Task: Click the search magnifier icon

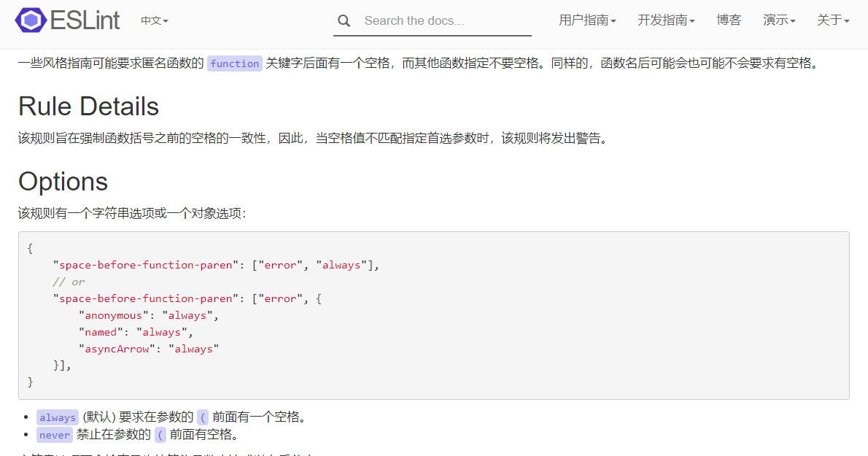Action: (x=344, y=21)
